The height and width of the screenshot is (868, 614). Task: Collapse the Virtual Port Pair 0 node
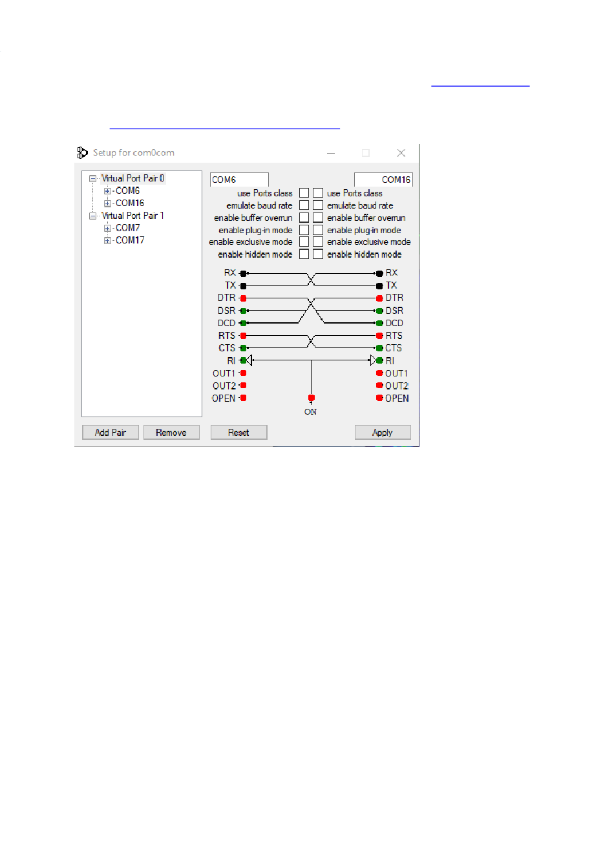(x=92, y=178)
